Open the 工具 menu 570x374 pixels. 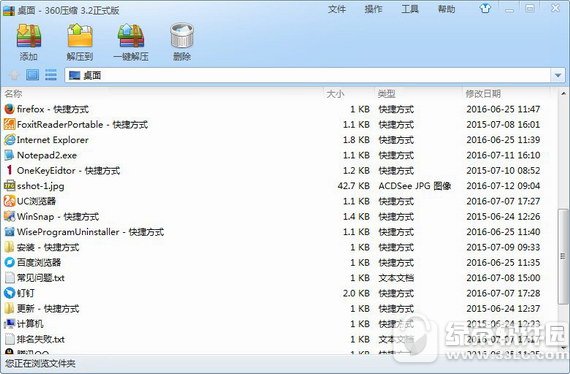point(410,9)
